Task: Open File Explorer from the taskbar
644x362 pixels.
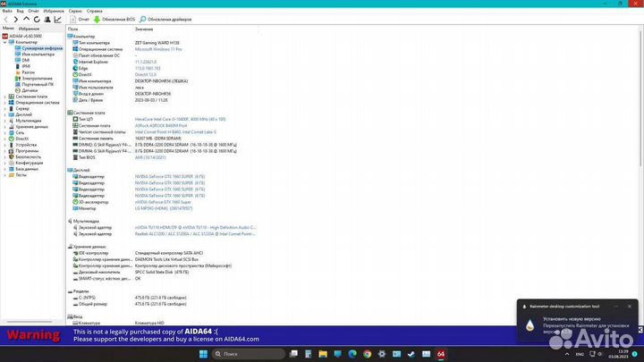Action: 323,354
